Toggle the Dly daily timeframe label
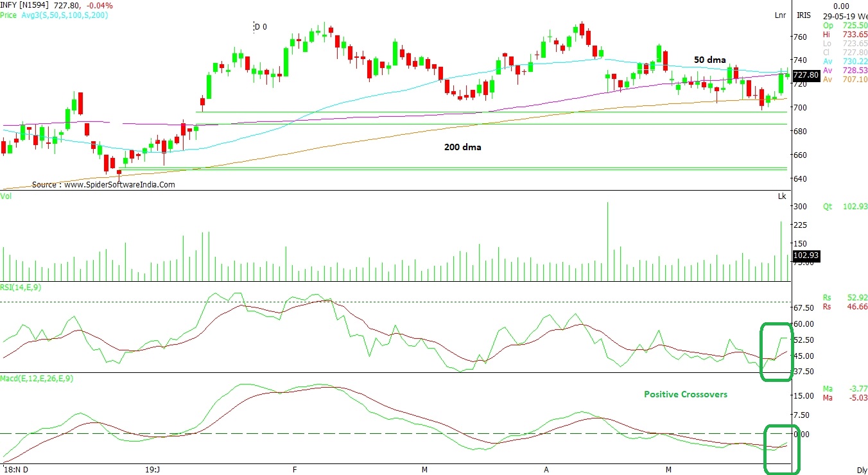Screen dimensions: 868x475 862,470
